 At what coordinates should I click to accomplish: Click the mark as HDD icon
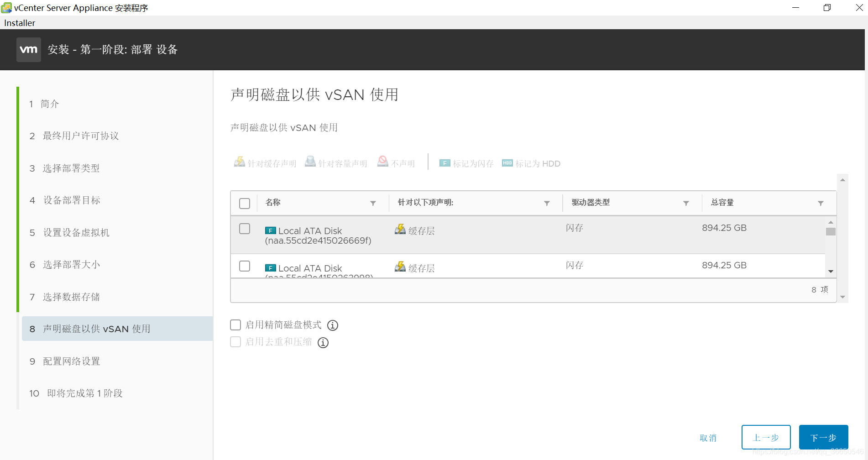pyautogui.click(x=507, y=163)
